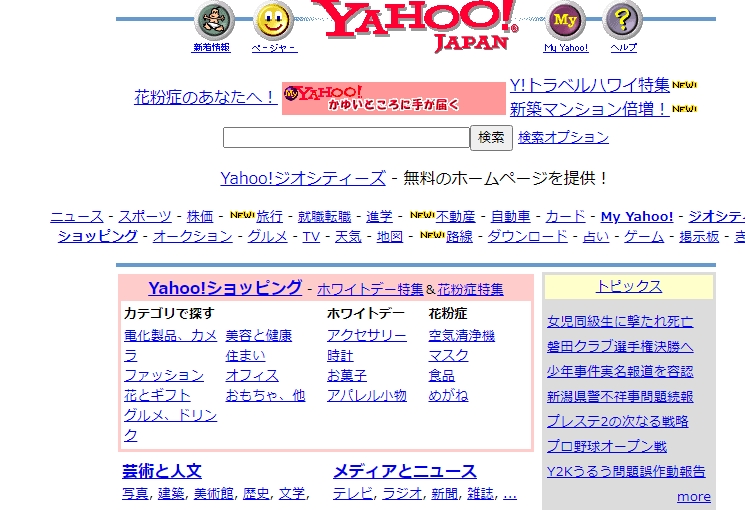Focus the search text field
This screenshot has height=510, width=745.
coord(346,137)
